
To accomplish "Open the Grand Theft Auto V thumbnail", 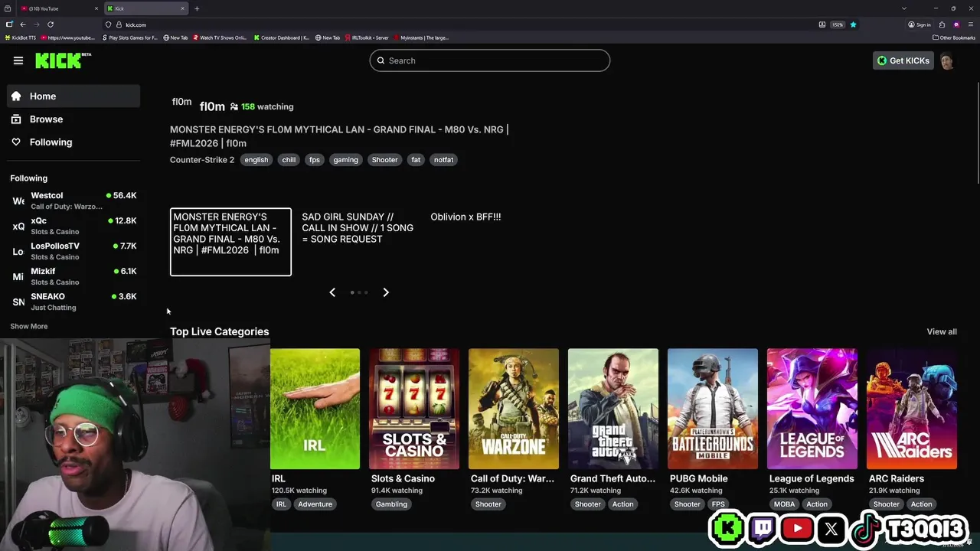I will 613,409.
